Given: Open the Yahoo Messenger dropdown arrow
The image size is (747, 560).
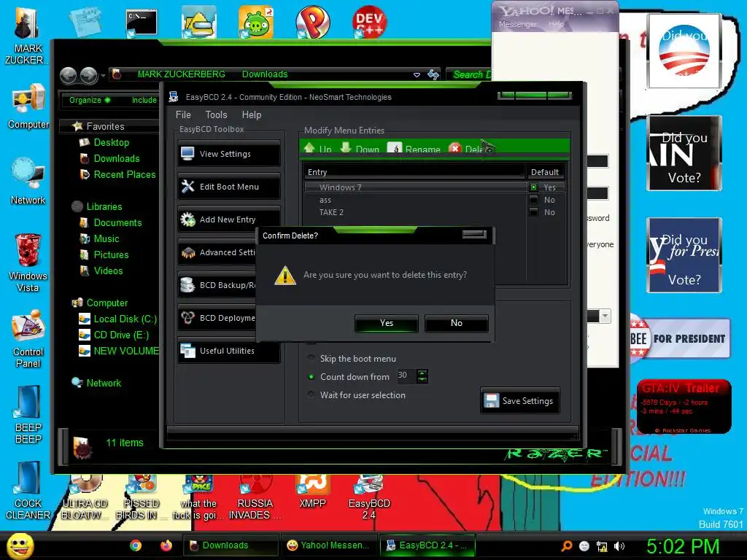Looking at the screenshot, I should 605,316.
